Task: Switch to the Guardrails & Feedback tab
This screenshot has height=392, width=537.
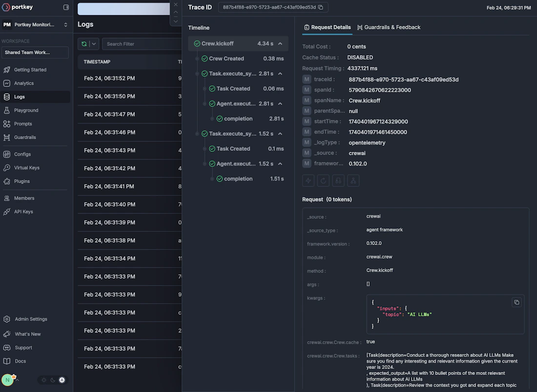Action: [389, 27]
